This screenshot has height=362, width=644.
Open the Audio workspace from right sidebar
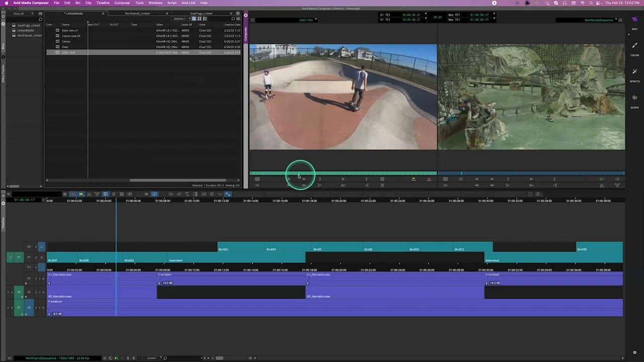634,101
